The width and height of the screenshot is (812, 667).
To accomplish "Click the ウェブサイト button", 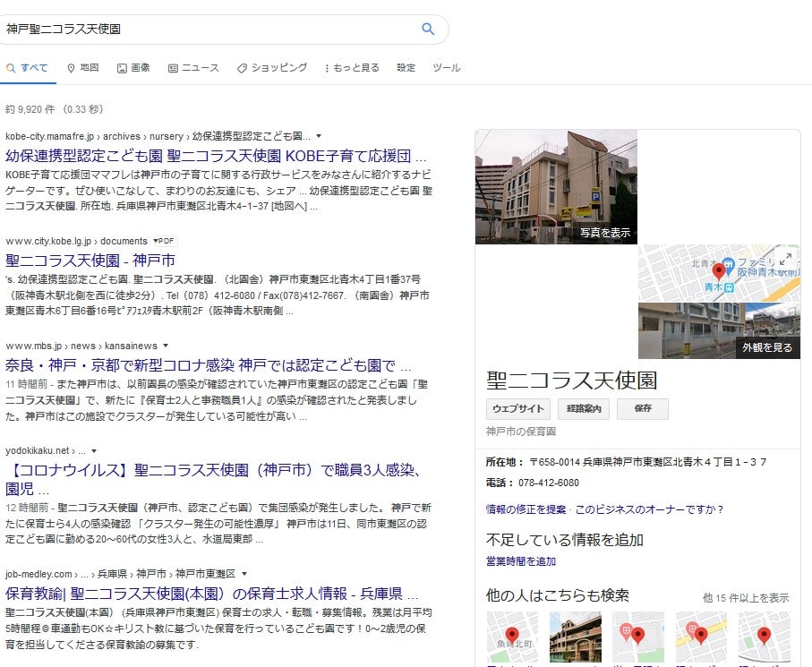I will 517,408.
